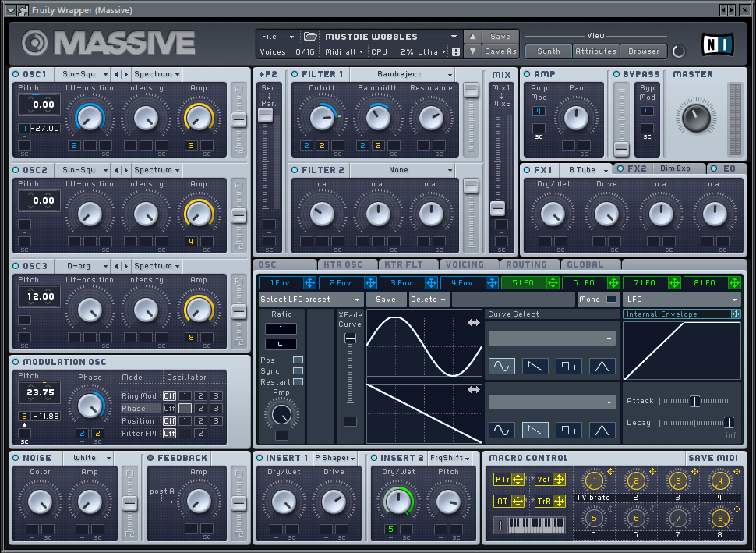
Task: Click 4 Env drag-assign cross icon
Action: (x=492, y=283)
